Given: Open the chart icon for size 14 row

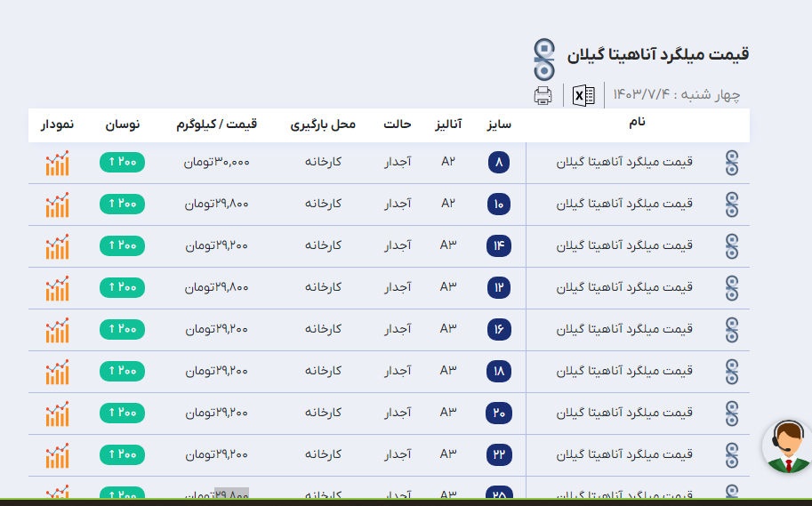Looking at the screenshot, I should [x=57, y=246].
